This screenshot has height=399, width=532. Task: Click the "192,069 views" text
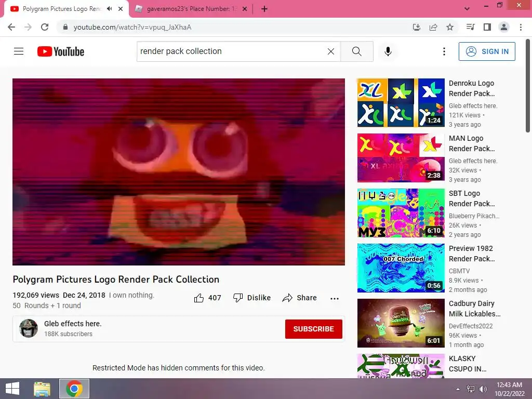[36, 295]
